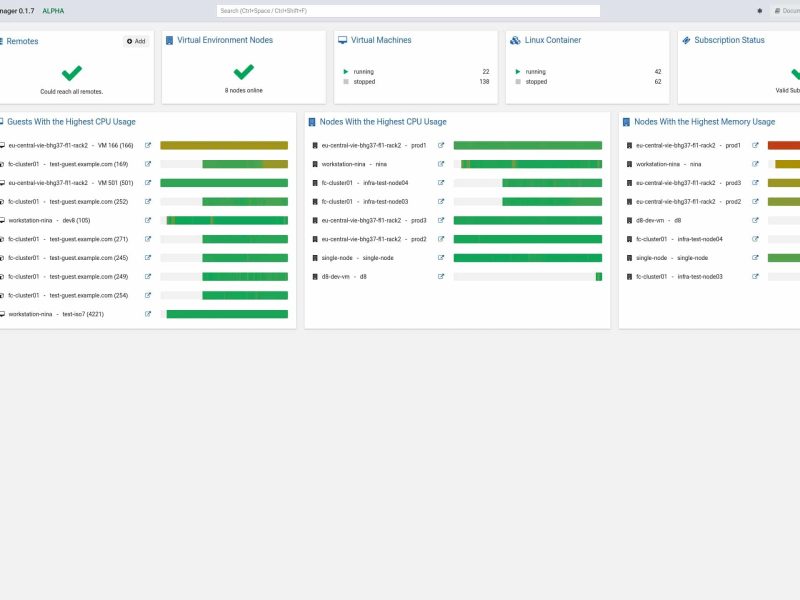Open external link for VM 166 guest
Image resolution: width=800 pixels, height=600 pixels.
tap(148, 145)
